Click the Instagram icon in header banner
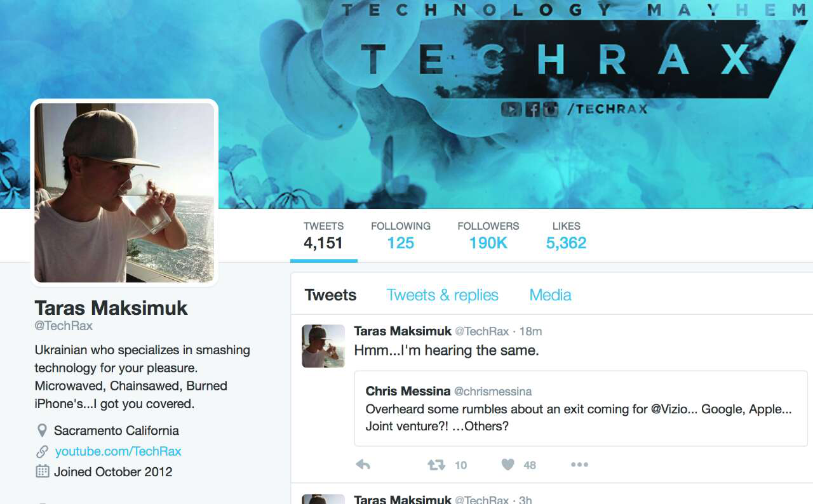 click(551, 109)
